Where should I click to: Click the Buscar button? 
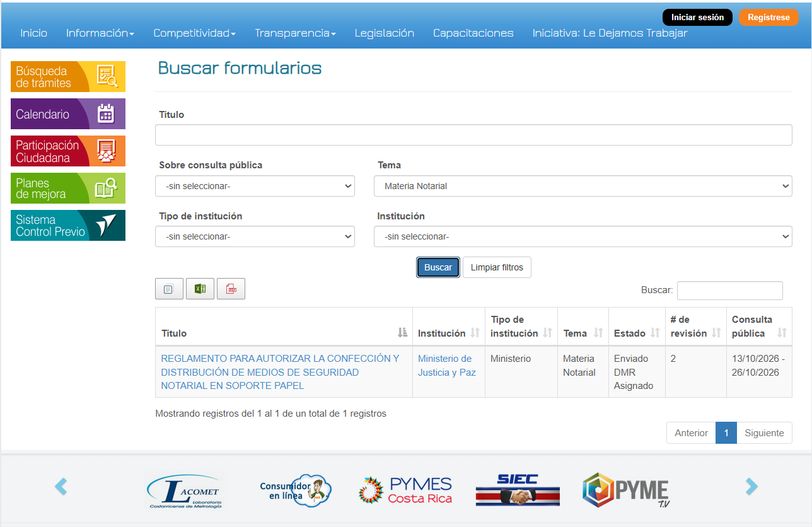pos(438,267)
